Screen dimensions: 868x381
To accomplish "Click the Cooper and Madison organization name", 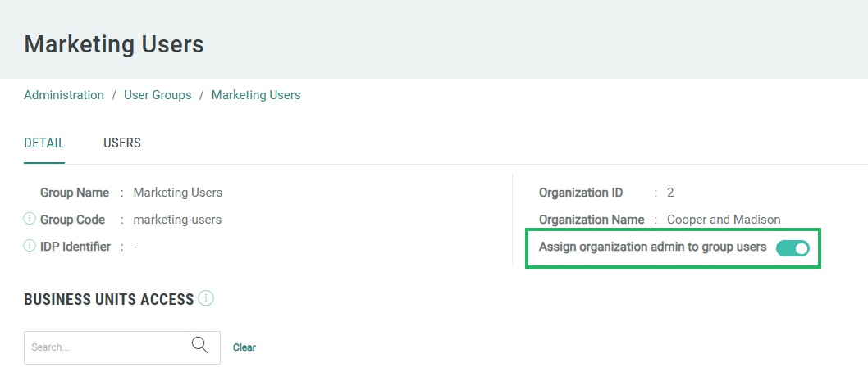I will click(x=724, y=220).
